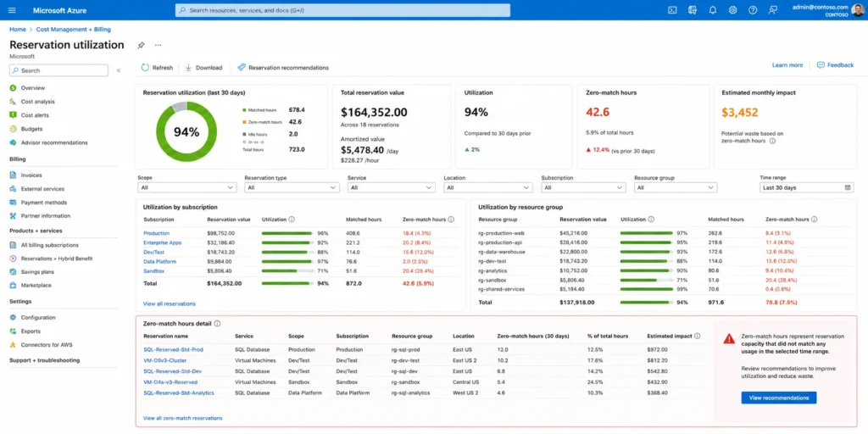Viewport: 868px width, 434px height.
Task: Expand the Reservation type dropdown
Action: tap(292, 187)
